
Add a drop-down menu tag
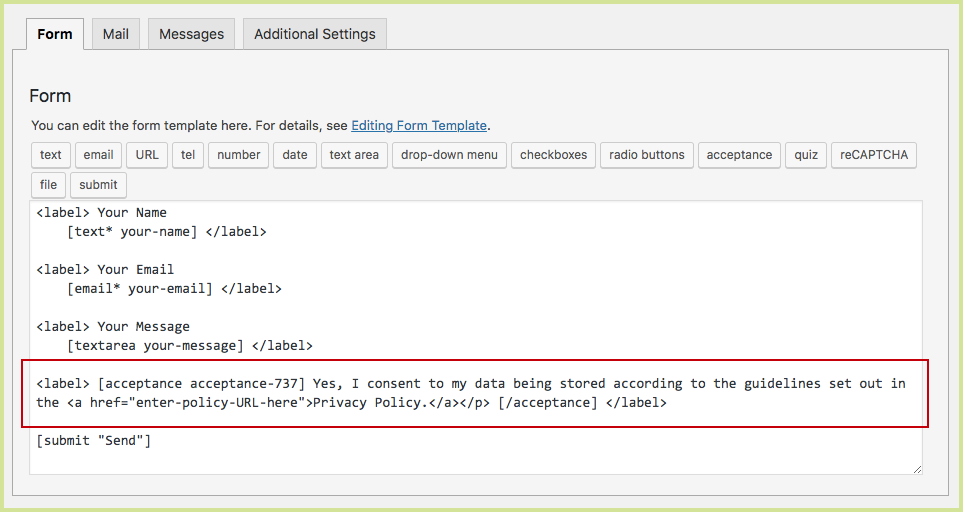449,155
